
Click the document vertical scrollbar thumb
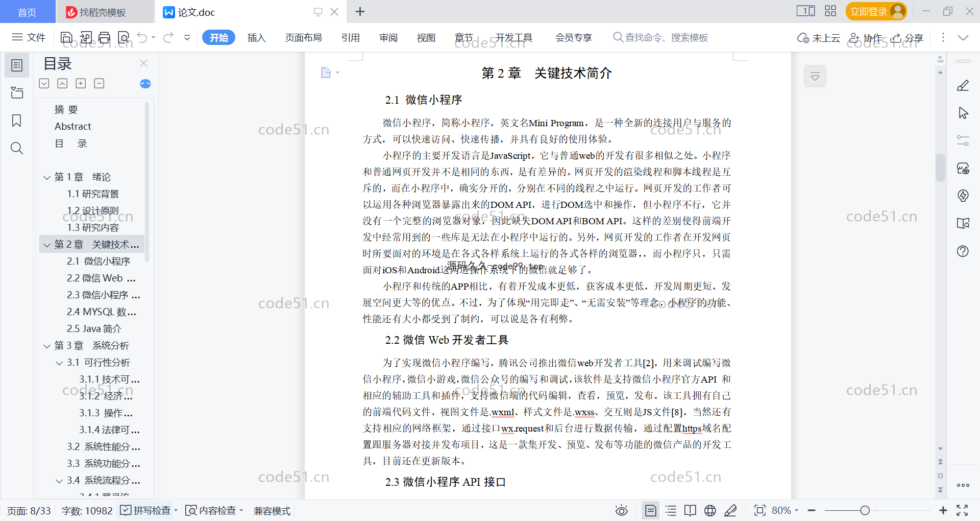coord(940,168)
